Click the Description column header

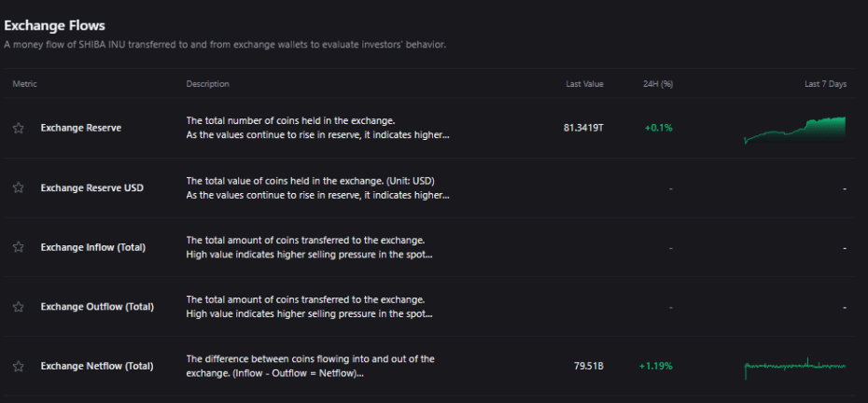click(x=207, y=84)
